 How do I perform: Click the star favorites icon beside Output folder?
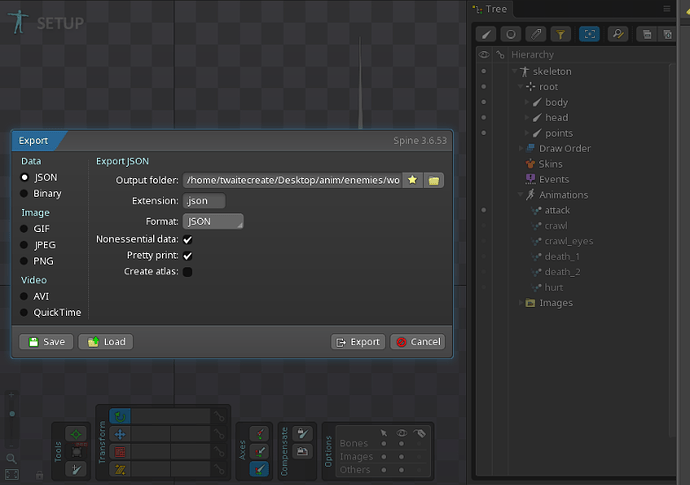click(x=413, y=181)
